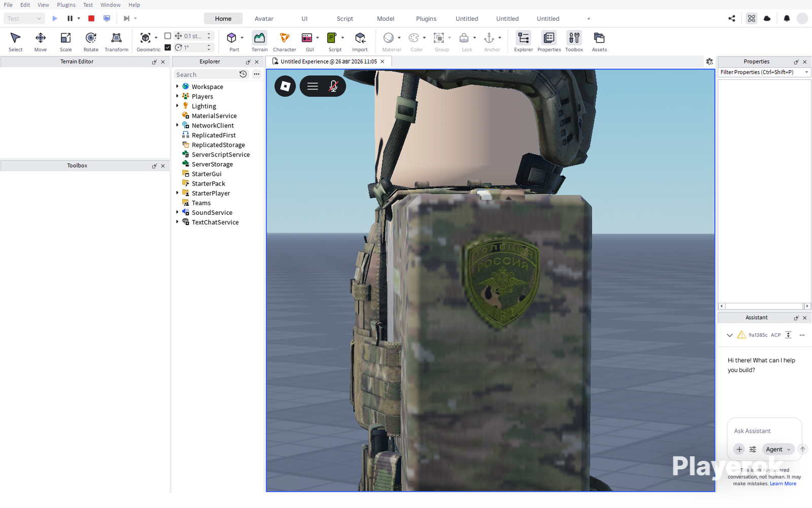The height and width of the screenshot is (508, 812).
Task: Open the Assets manager
Action: (599, 41)
